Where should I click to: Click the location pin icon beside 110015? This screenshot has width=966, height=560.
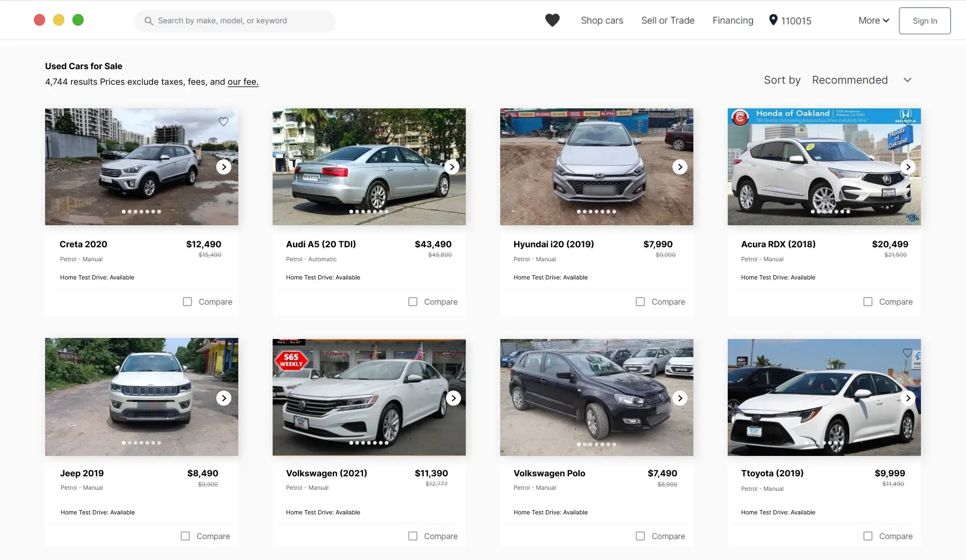click(x=773, y=20)
